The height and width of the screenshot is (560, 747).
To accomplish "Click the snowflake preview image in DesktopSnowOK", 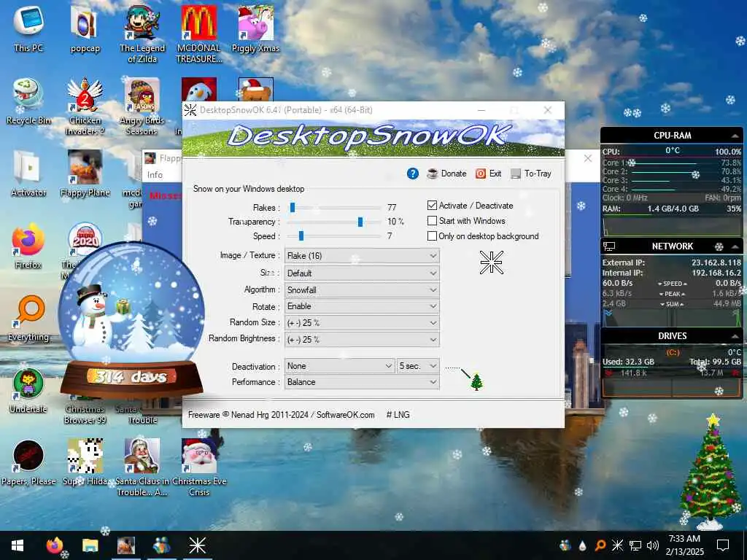I will click(491, 262).
